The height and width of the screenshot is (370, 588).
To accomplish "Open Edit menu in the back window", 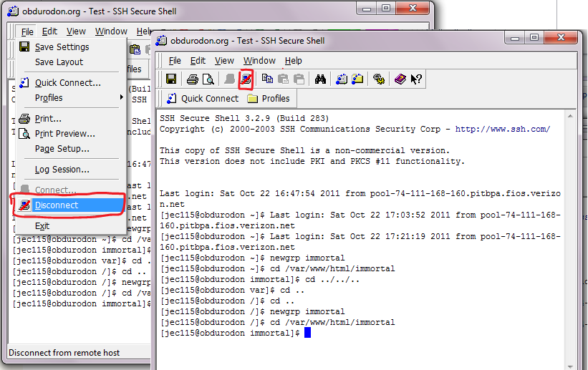I will pyautogui.click(x=49, y=31).
